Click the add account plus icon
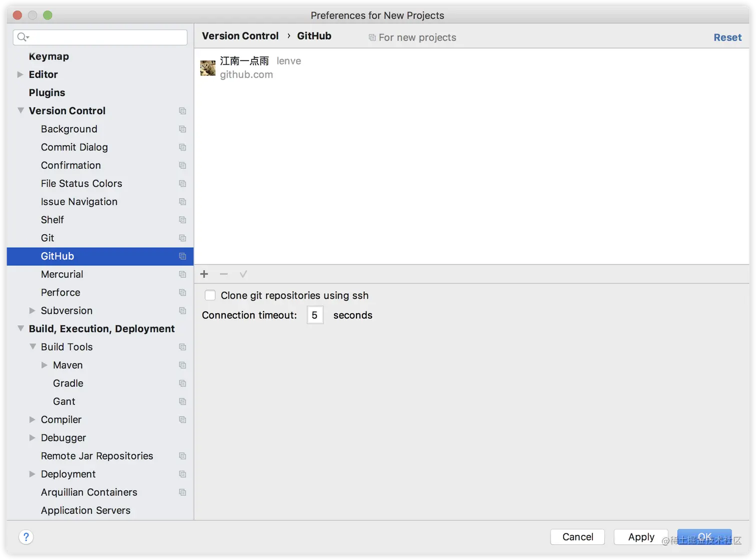 [x=204, y=274]
